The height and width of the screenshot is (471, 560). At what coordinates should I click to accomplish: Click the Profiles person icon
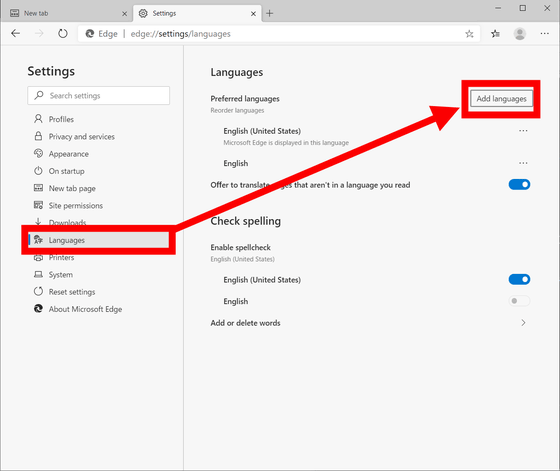[x=38, y=119]
